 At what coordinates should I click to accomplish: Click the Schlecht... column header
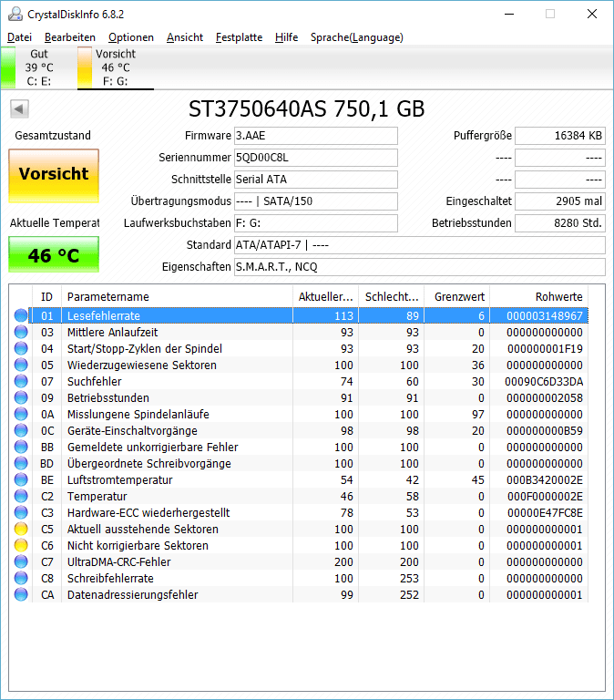click(x=392, y=297)
